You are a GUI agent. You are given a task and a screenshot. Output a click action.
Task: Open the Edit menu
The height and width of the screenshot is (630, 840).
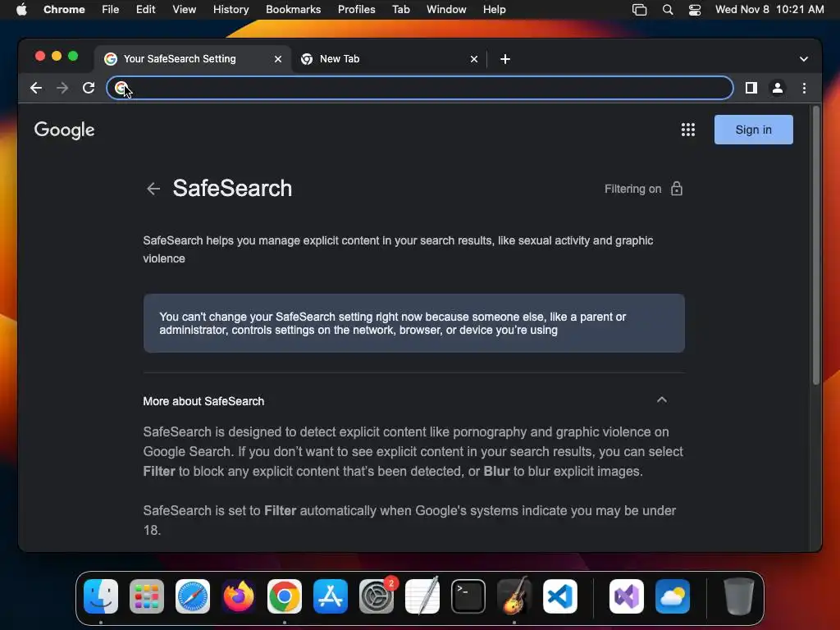point(146,10)
